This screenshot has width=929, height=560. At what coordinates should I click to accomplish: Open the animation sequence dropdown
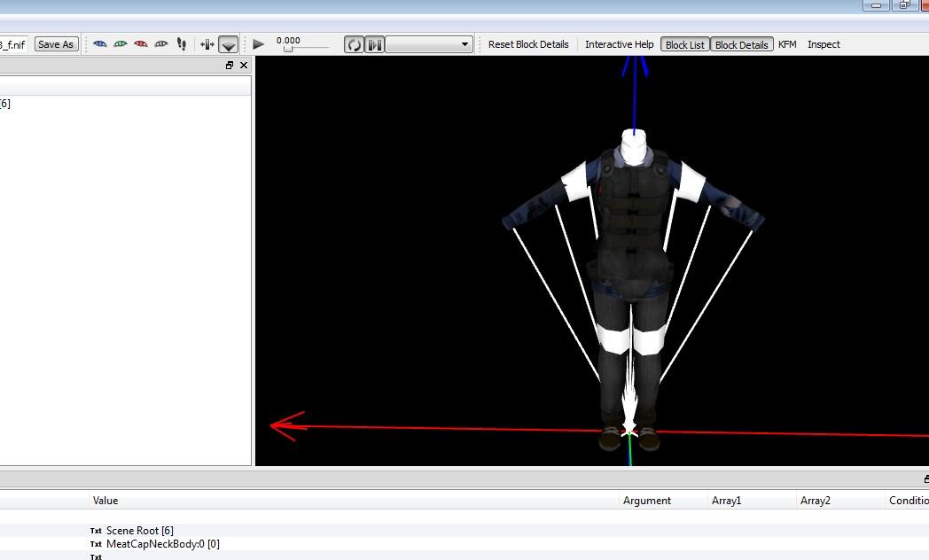429,44
